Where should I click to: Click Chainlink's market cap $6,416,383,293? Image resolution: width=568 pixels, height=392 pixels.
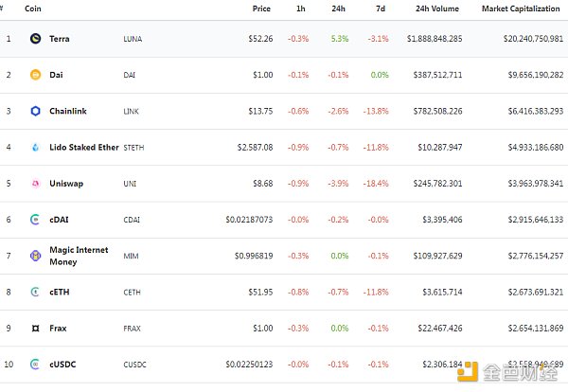pos(536,111)
